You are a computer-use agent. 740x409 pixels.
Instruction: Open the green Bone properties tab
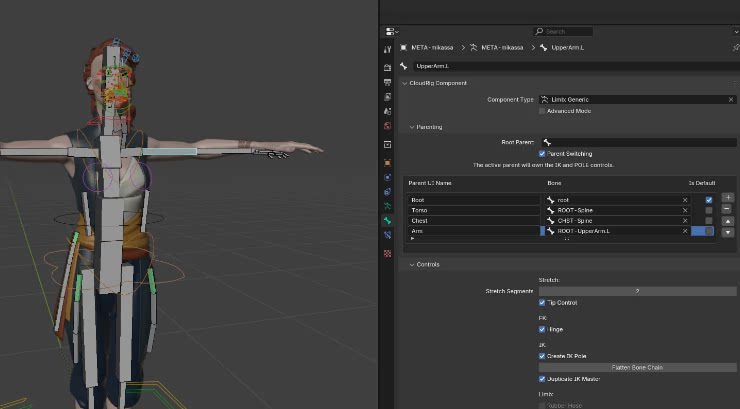(x=387, y=220)
